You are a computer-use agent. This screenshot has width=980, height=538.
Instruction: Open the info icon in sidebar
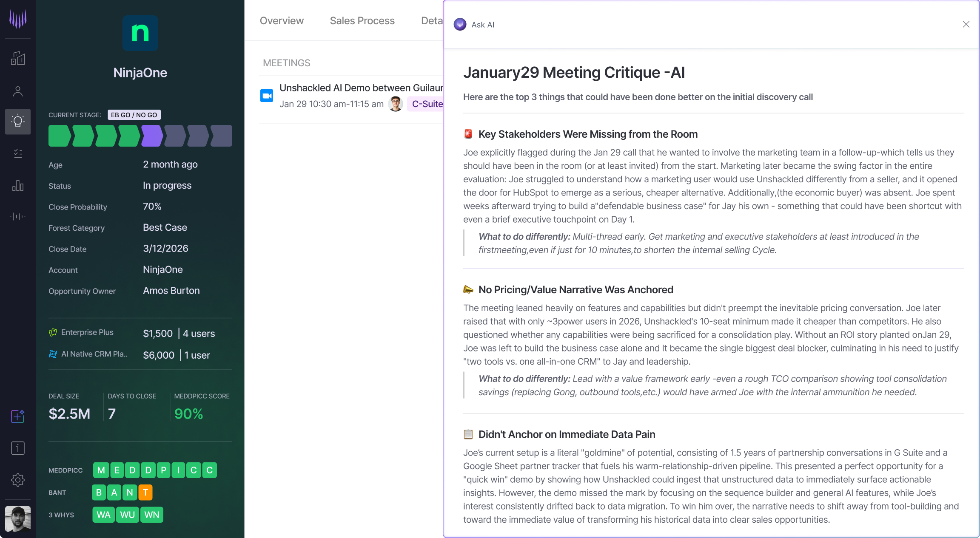18,448
